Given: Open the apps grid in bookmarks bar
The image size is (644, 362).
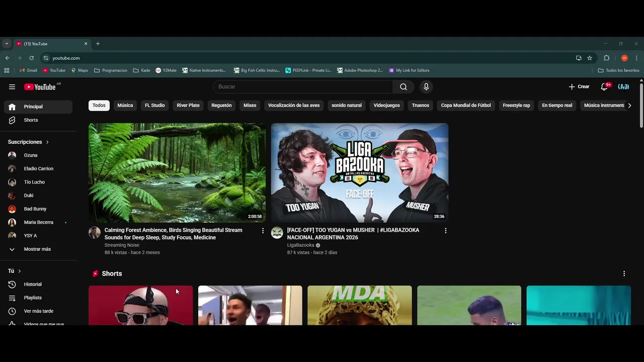Looking at the screenshot, I should 7,70.
